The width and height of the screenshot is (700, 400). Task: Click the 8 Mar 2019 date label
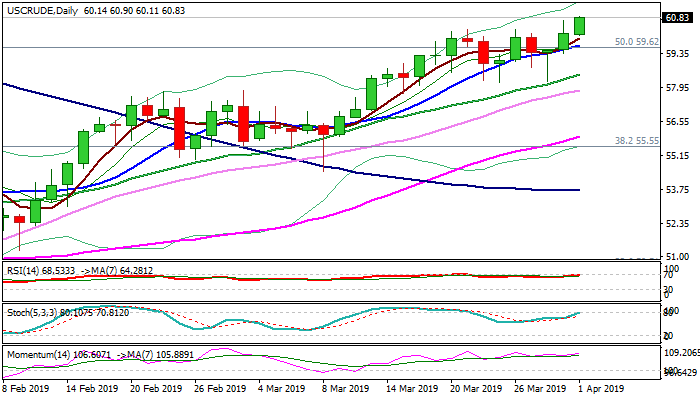click(x=349, y=387)
